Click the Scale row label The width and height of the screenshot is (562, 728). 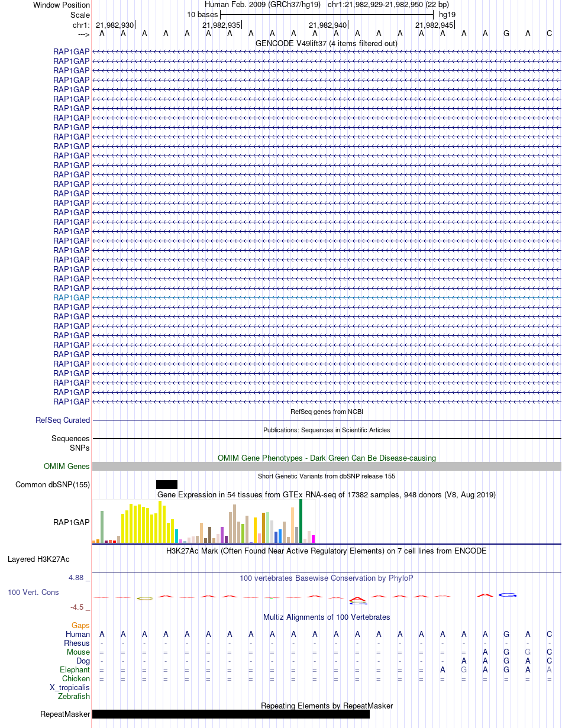tap(80, 15)
